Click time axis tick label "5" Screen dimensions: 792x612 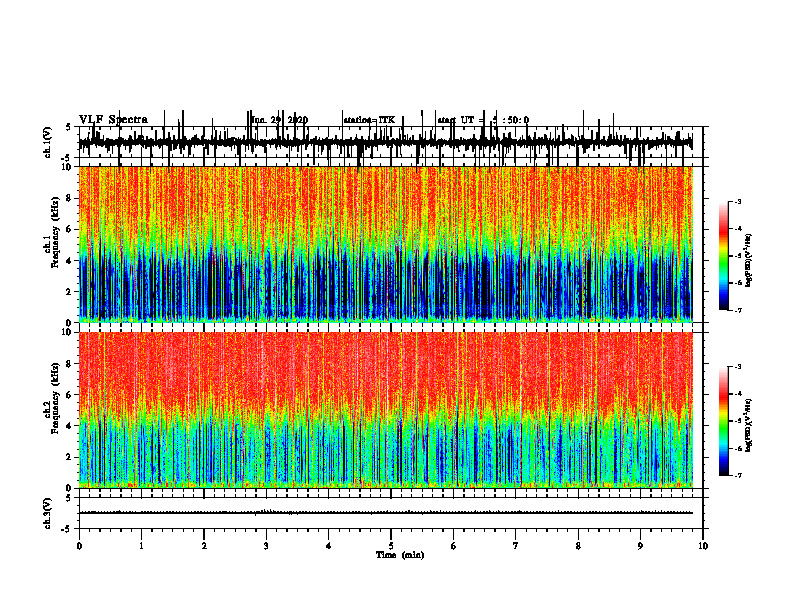391,546
